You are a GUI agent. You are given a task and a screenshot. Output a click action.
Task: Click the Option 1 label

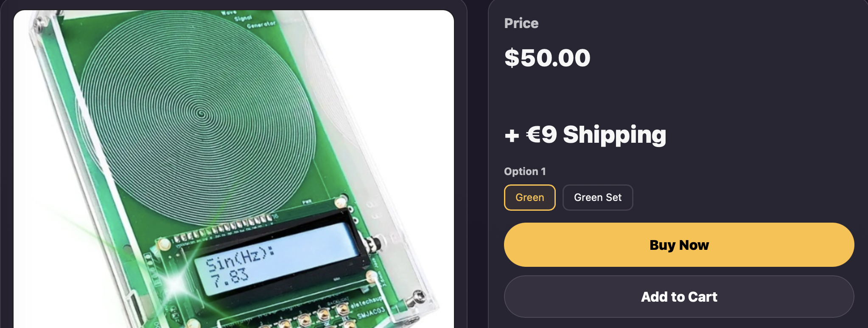coord(525,171)
